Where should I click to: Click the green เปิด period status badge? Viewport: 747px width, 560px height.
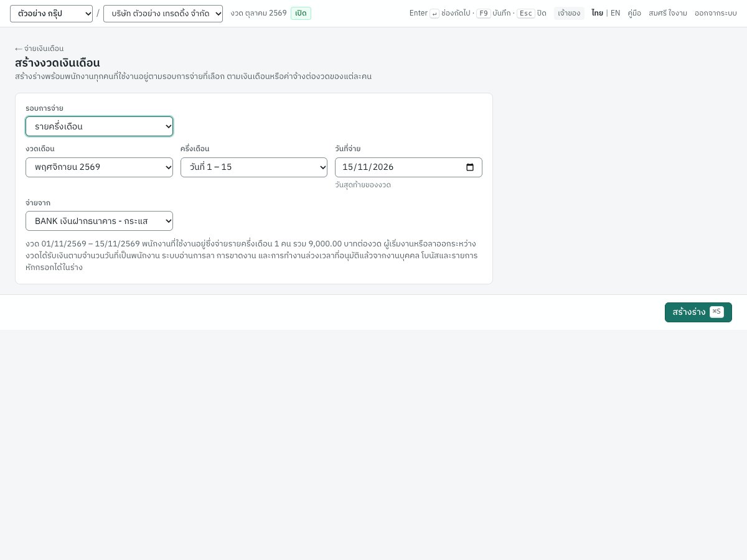301,13
